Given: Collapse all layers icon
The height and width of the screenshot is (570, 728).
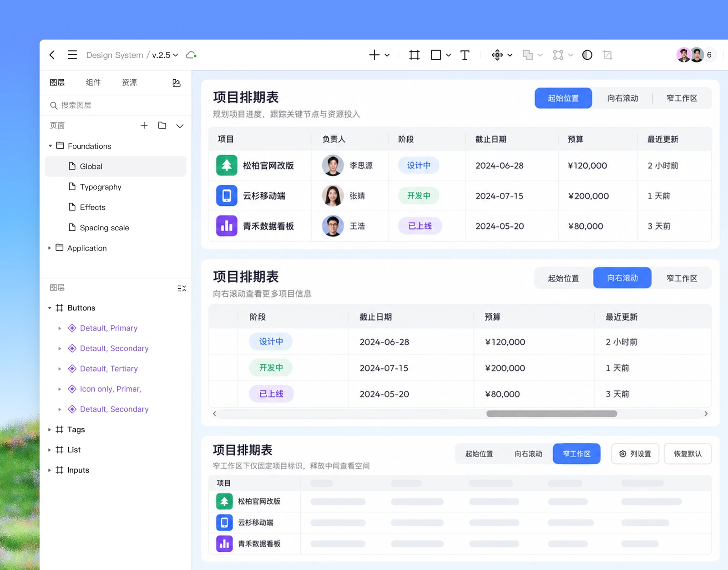Looking at the screenshot, I should (182, 288).
